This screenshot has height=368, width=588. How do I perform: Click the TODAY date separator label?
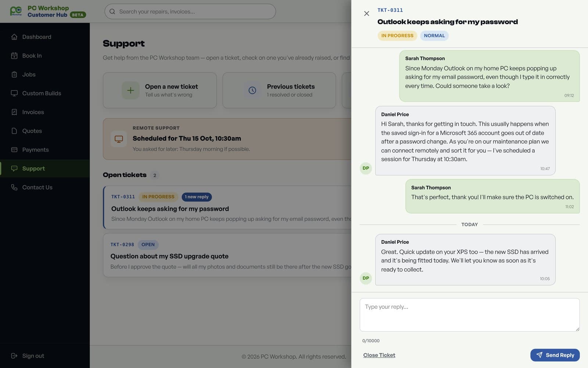point(470,224)
